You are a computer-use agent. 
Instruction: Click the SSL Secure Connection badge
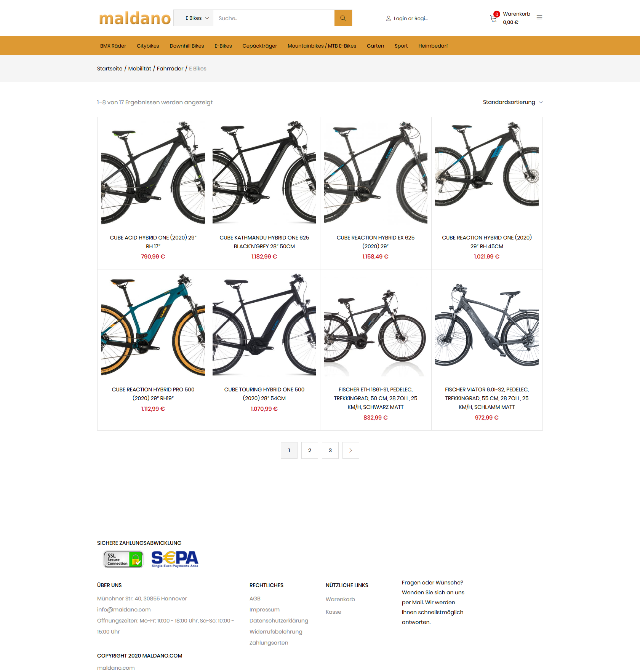pos(123,559)
